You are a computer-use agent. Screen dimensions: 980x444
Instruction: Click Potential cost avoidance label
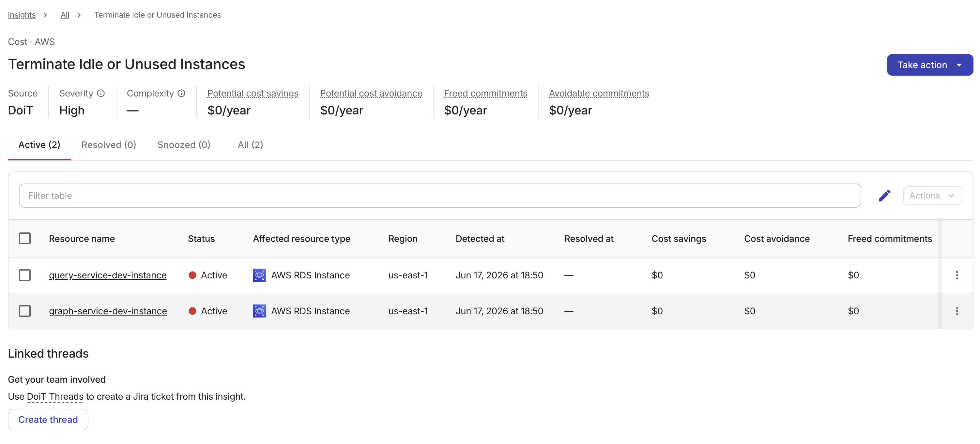click(x=371, y=93)
